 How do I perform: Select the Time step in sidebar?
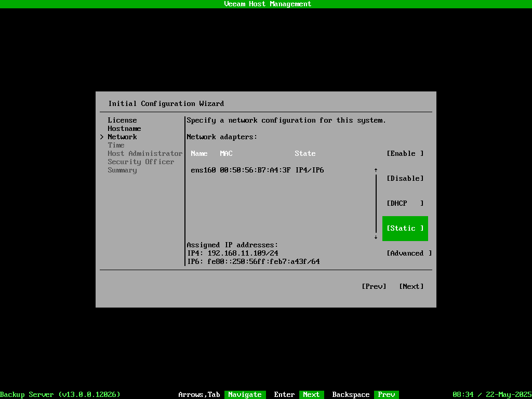[x=116, y=145]
